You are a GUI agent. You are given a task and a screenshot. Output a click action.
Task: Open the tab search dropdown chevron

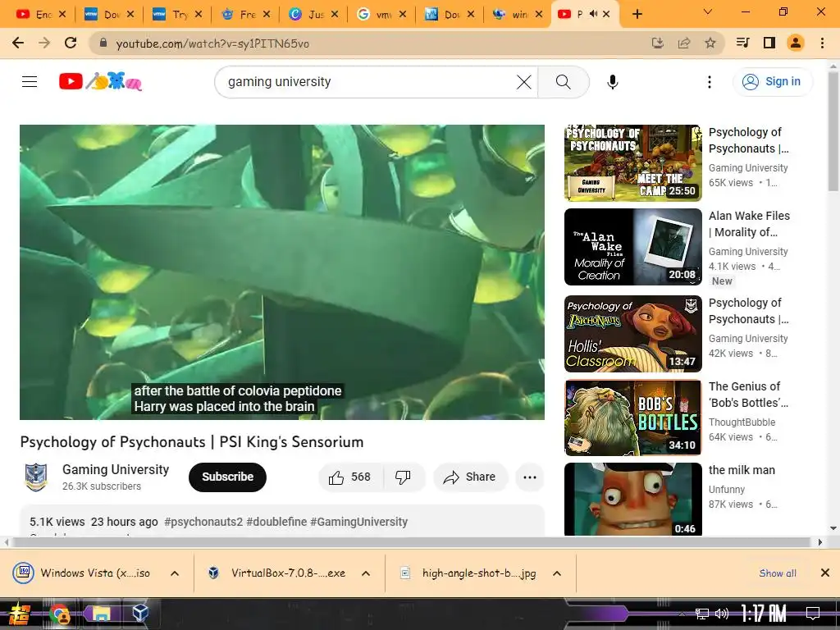pos(707,11)
